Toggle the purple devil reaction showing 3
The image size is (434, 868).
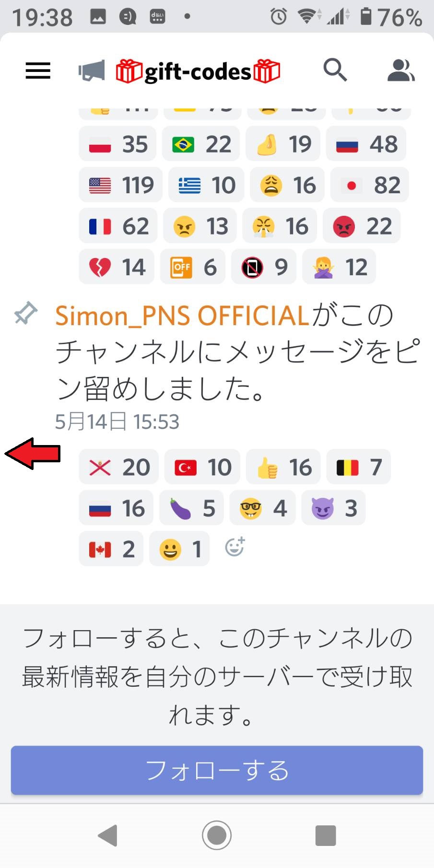[333, 508]
